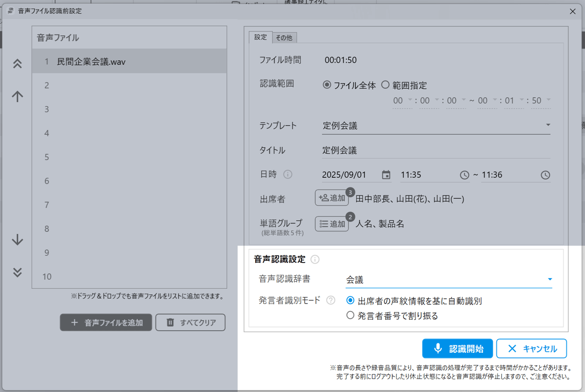The image size is (585, 392).
Task: Move selected file down one position
Action: pos(17,240)
